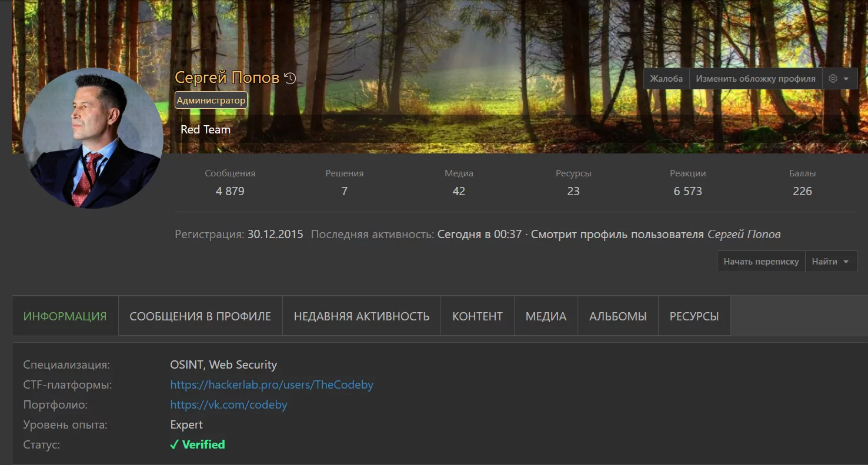This screenshot has height=465, width=868.
Task: Open the gear settings icon on the cover
Action: pos(832,78)
